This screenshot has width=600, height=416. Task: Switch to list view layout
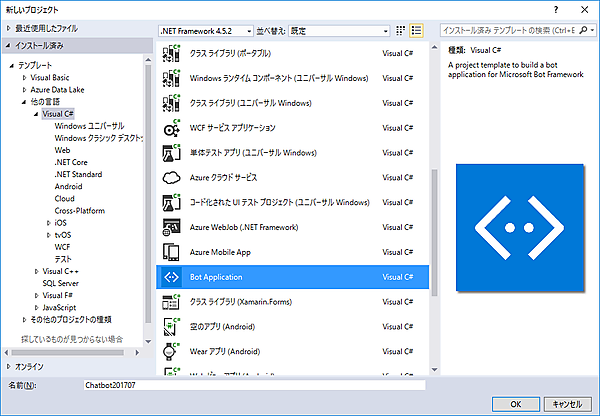tap(417, 31)
